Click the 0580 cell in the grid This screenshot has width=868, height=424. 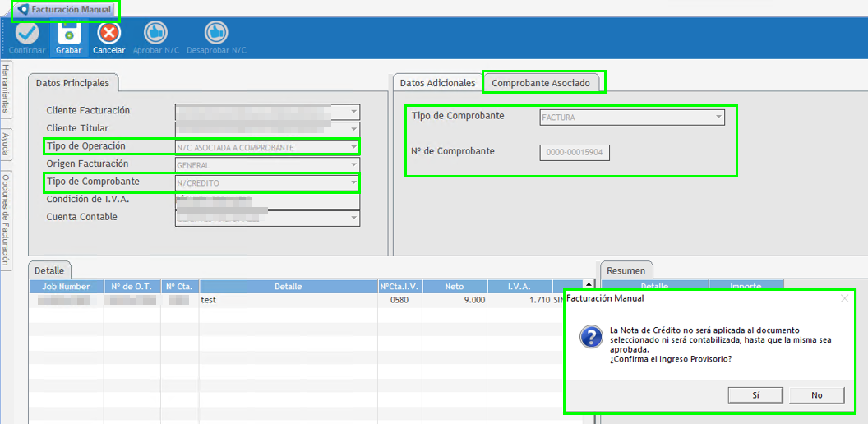(400, 300)
